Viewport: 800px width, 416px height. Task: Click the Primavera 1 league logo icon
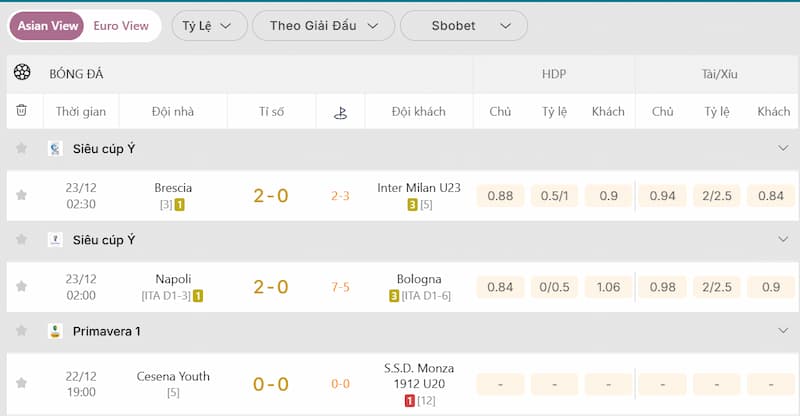click(55, 331)
